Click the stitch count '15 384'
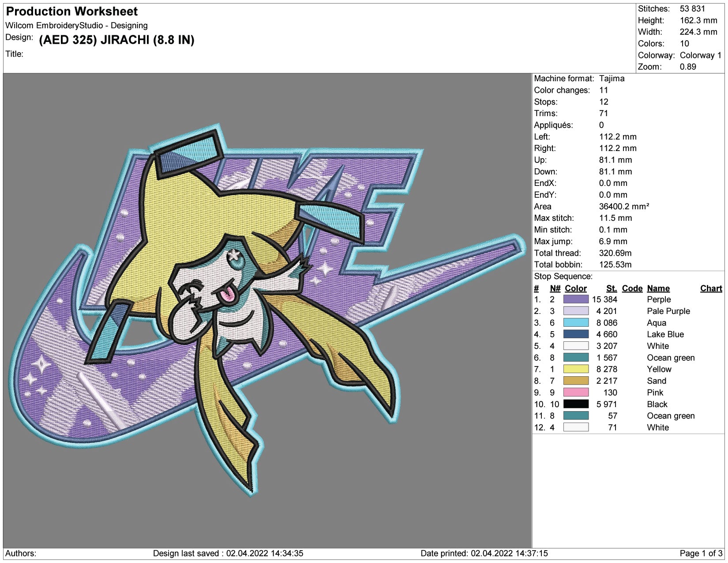Image resolution: width=728 pixels, height=563 pixels. point(604,299)
